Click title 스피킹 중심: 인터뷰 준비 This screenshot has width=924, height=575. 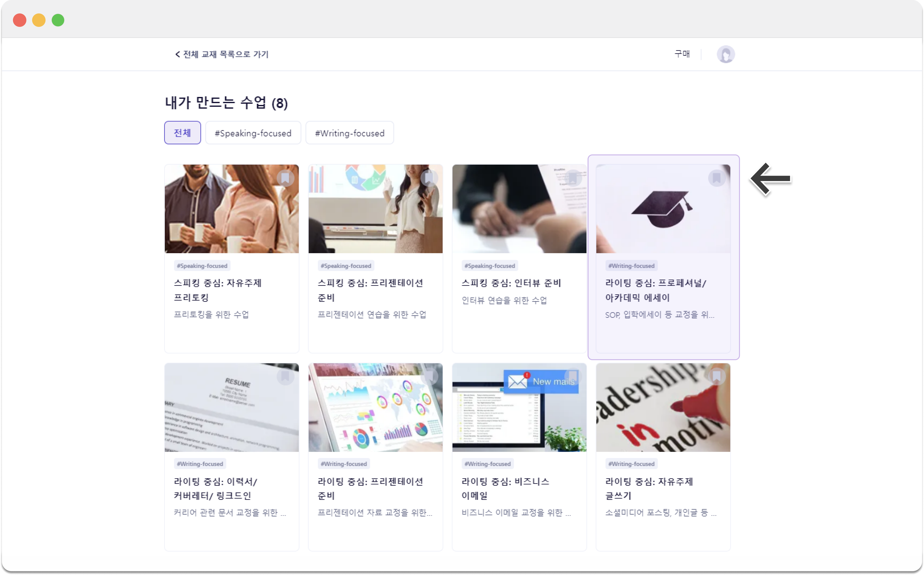(x=511, y=283)
